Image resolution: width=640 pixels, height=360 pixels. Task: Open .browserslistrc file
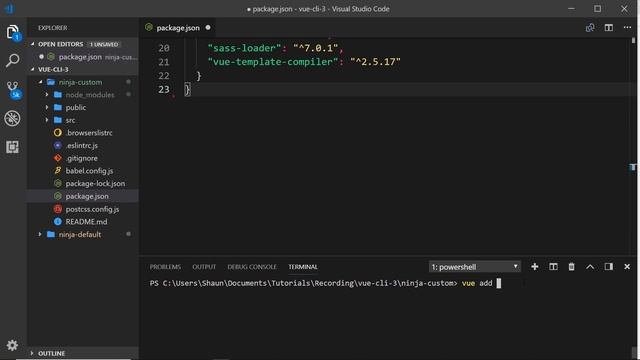pyautogui.click(x=89, y=133)
